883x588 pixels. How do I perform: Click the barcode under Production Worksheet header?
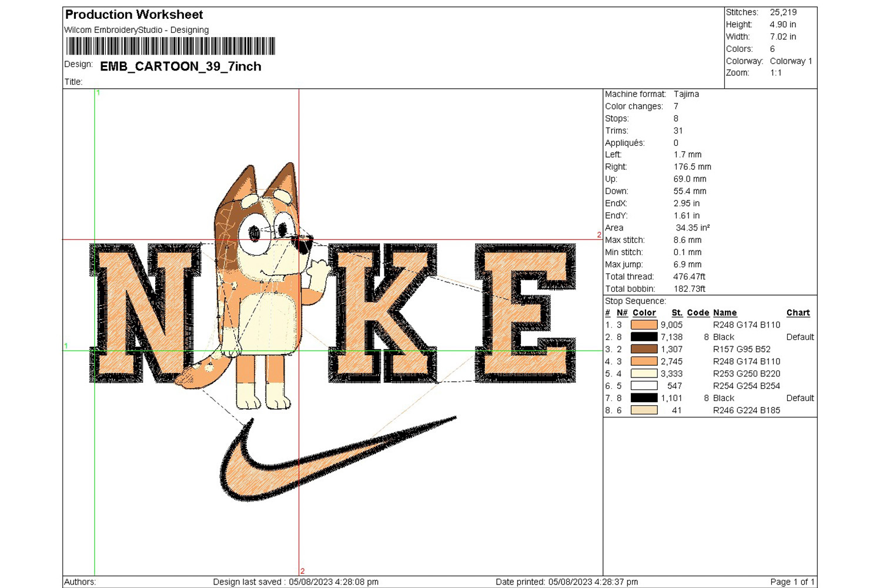170,46
